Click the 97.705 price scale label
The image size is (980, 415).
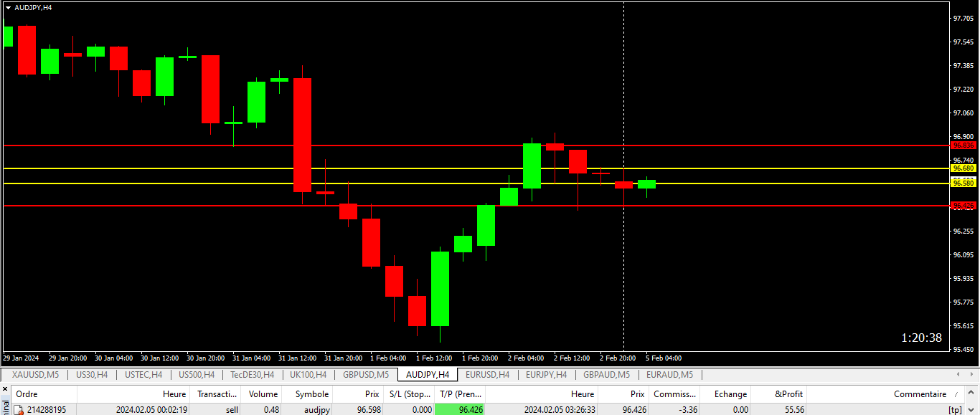963,19
